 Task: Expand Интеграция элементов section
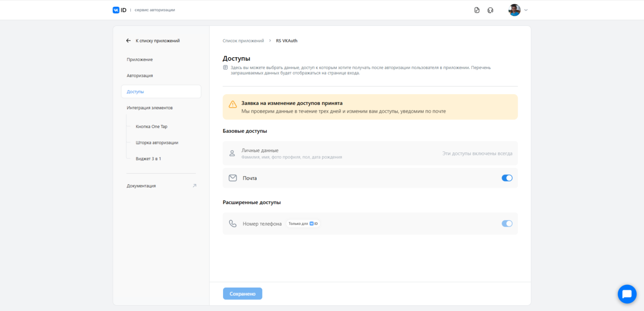pos(150,108)
